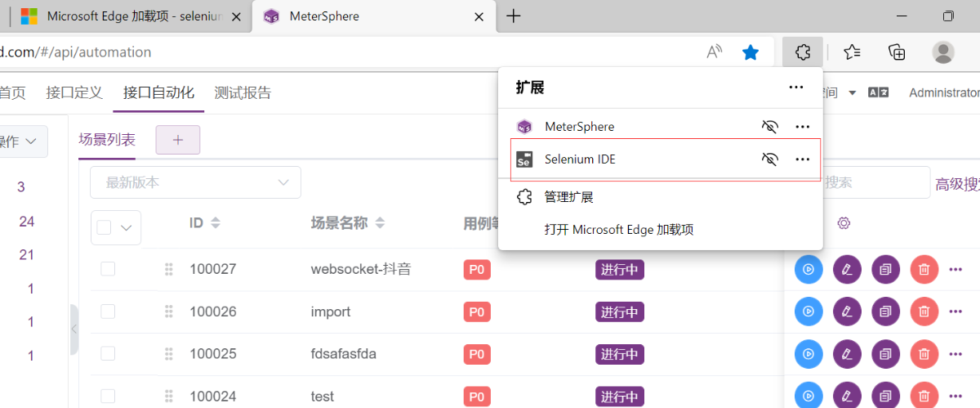Delete the websocket-抖音 scenario
This screenshot has height=408, width=980.
[924, 269]
